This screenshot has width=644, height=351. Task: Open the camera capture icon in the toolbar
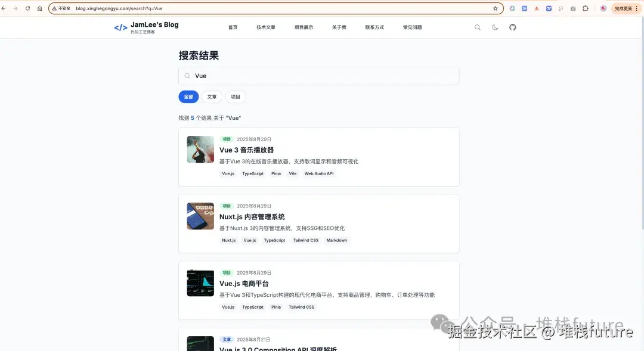pos(573,8)
